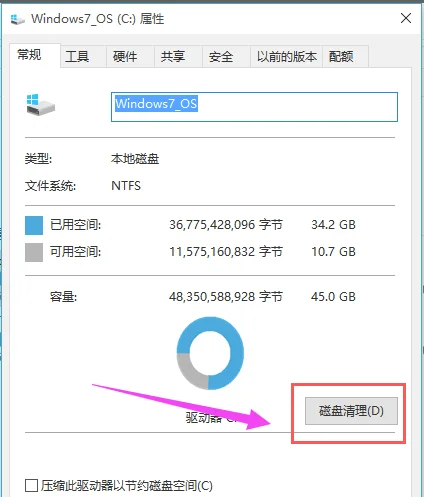
Task: Click the gray 可用空间 color swatch
Action: (x=34, y=252)
